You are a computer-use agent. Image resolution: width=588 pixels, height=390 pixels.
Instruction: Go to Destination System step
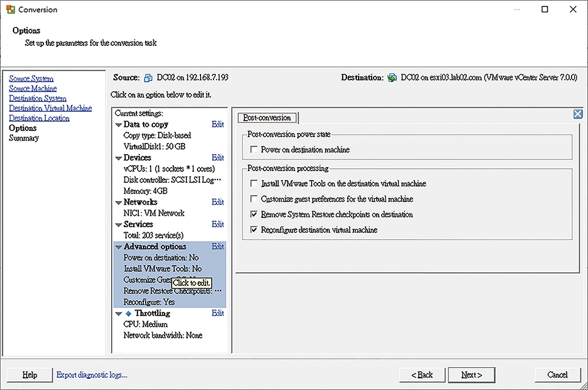(x=38, y=98)
